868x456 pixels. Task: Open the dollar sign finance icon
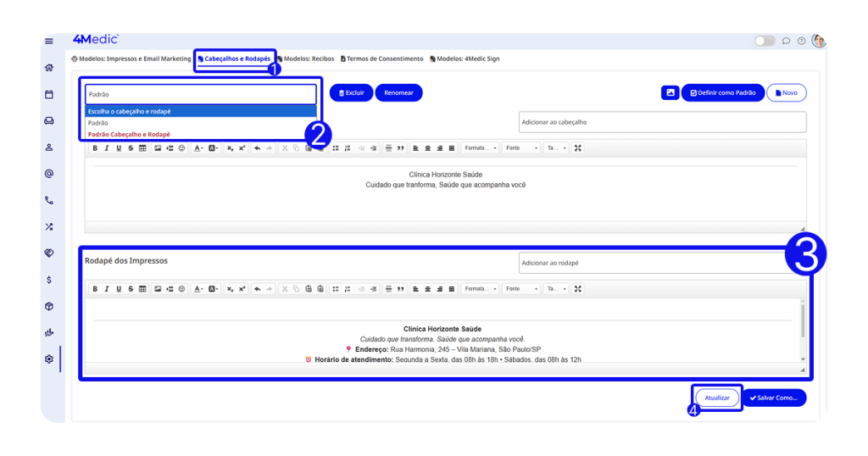pyautogui.click(x=49, y=280)
